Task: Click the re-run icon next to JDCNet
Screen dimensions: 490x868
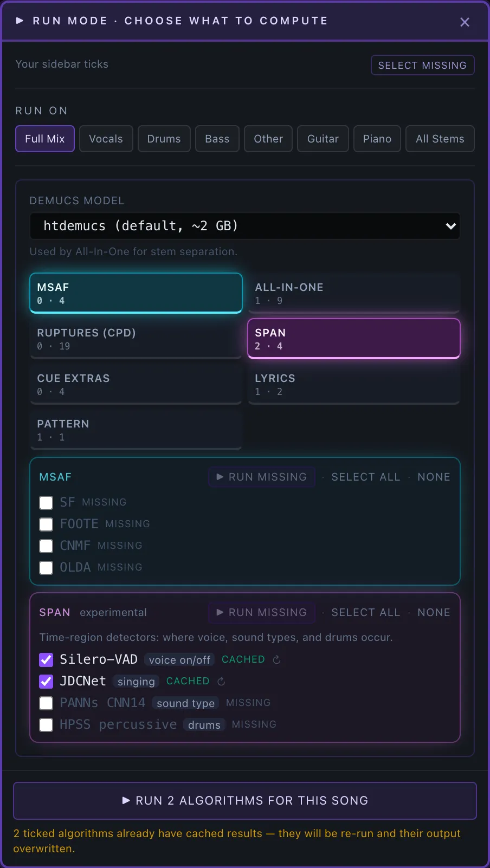Action: click(x=221, y=681)
